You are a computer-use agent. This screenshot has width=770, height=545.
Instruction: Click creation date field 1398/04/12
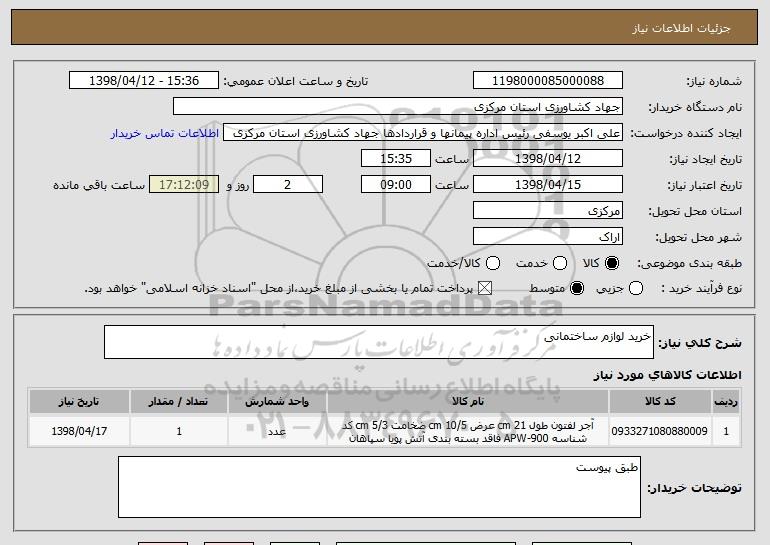[548, 159]
